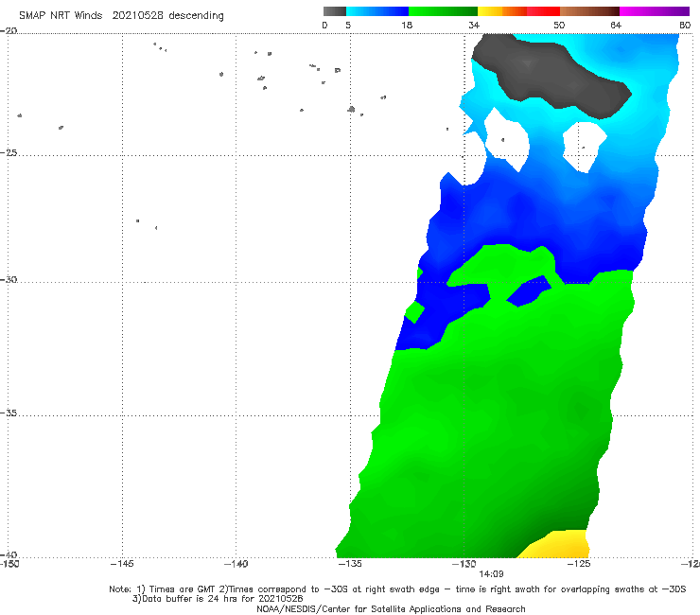Pick the green segment of the color bar
The image size is (700, 615).
444,11
